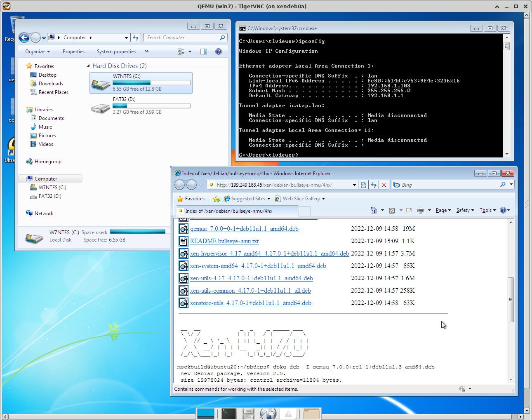Refresh the Computer folder in Explorer
532x420 pixels.
pyautogui.click(x=136, y=38)
